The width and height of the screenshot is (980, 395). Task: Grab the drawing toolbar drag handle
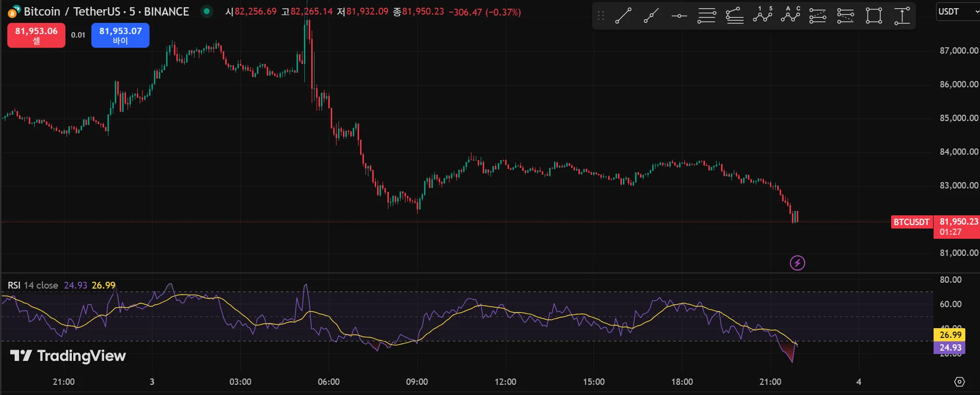[x=601, y=16]
